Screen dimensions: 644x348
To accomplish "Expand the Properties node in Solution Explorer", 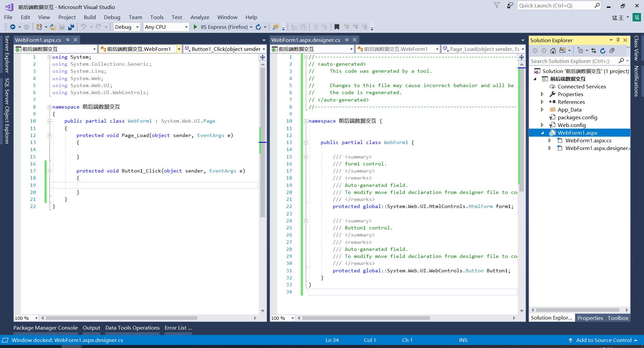I will [x=542, y=94].
